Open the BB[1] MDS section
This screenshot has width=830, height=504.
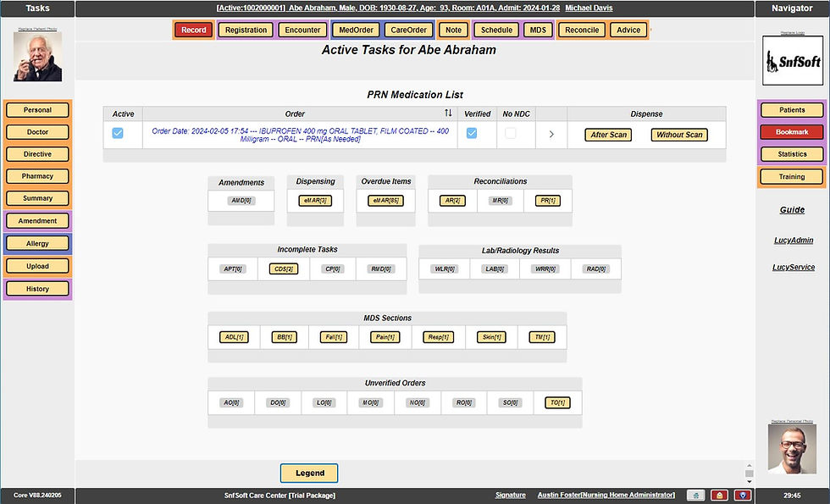pyautogui.click(x=284, y=337)
